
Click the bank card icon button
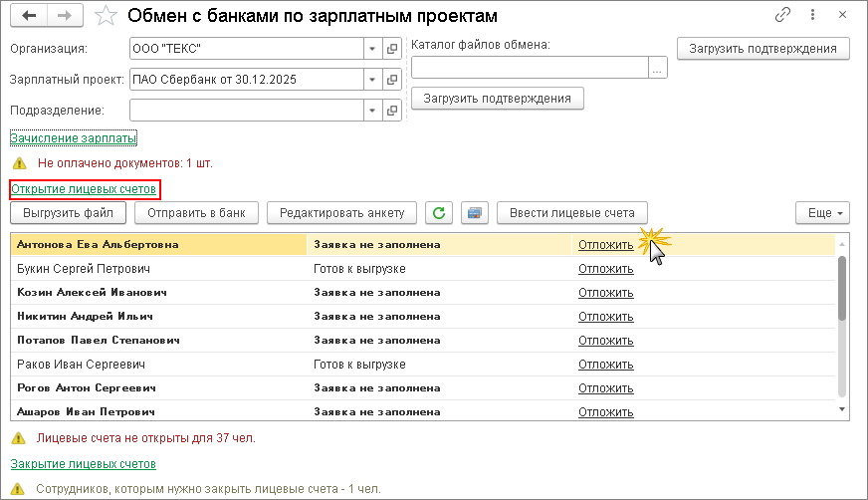point(474,212)
